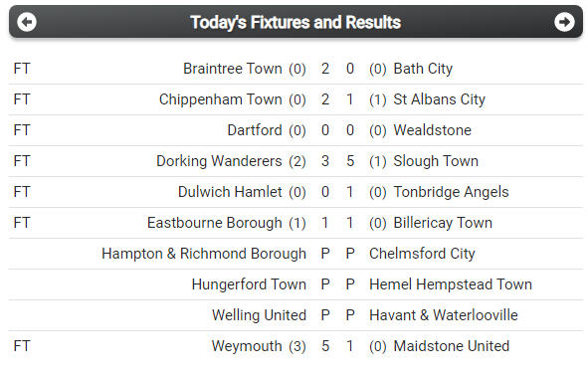Screen dimensions: 588x374
Task: Click Dulwich Hamlet in the results
Action: [x=230, y=192]
